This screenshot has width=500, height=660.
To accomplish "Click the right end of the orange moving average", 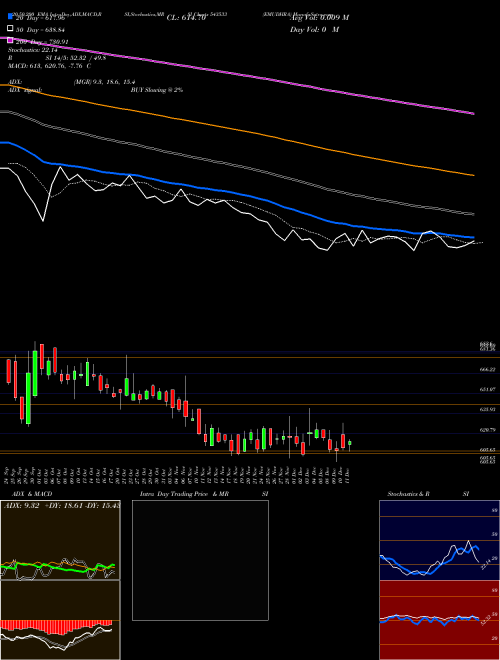I will click(473, 175).
